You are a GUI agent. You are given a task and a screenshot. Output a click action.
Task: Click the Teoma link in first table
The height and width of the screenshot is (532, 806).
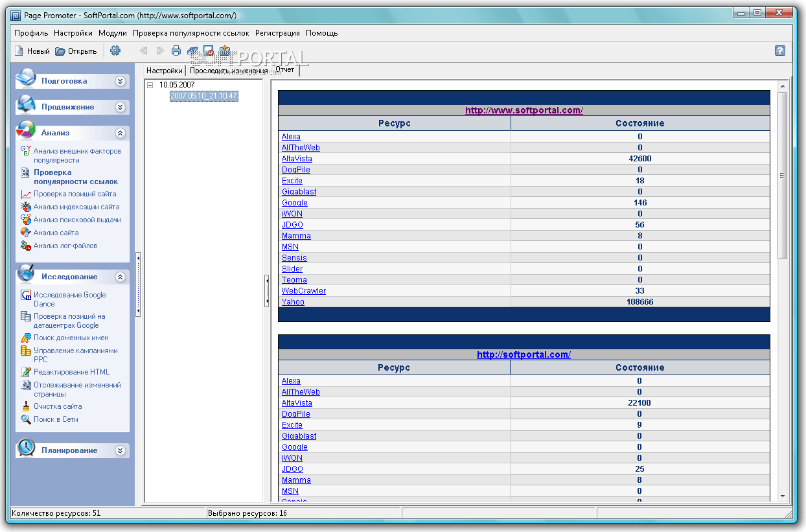[x=294, y=280]
